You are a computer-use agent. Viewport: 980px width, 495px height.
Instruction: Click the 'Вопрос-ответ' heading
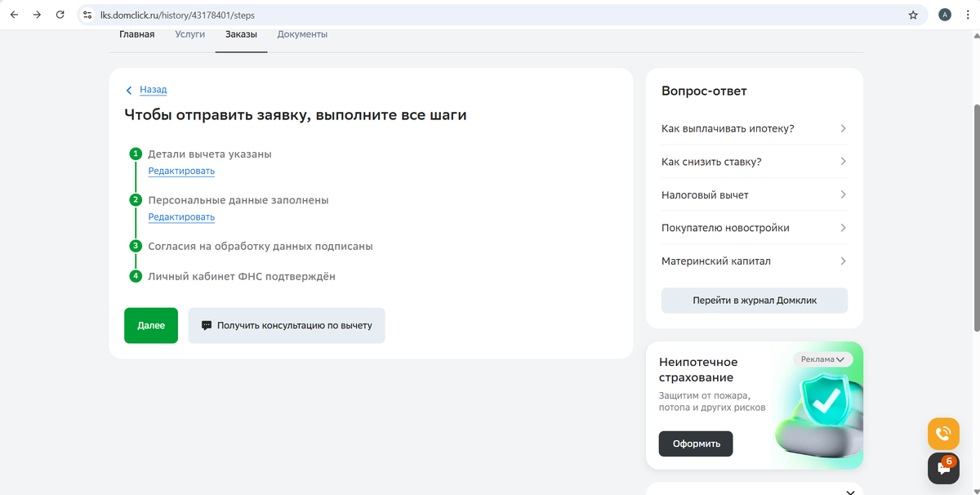tap(704, 91)
